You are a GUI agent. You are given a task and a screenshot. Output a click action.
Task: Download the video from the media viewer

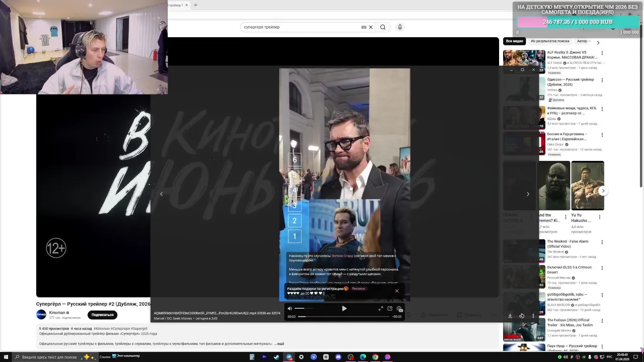pos(510,315)
